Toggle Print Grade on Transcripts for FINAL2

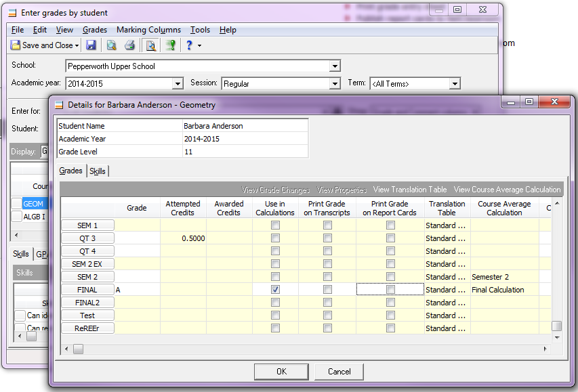tap(327, 303)
